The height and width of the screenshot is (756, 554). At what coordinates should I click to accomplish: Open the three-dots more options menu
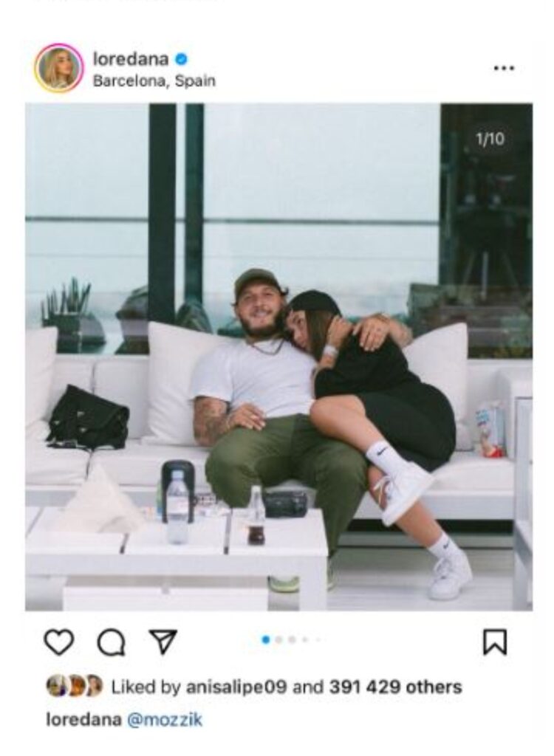[x=504, y=68]
